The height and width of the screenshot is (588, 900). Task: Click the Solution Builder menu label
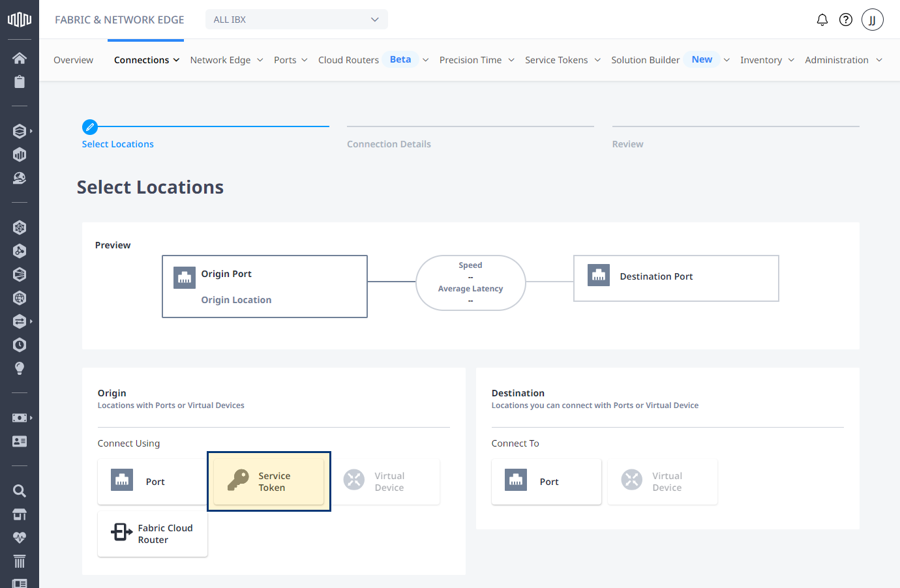[x=645, y=60]
